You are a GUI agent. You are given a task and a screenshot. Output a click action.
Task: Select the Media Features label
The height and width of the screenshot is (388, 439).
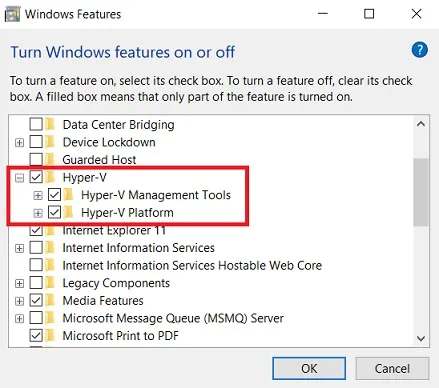point(103,300)
